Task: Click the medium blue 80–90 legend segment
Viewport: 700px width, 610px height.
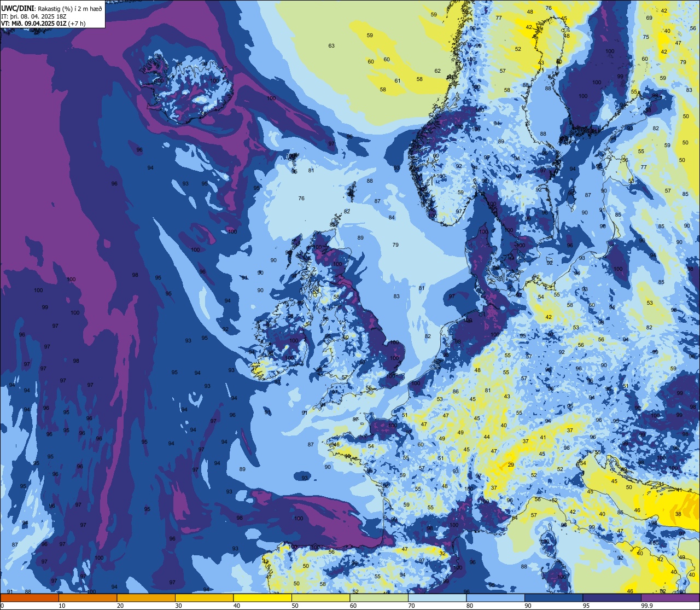Action: point(495,597)
